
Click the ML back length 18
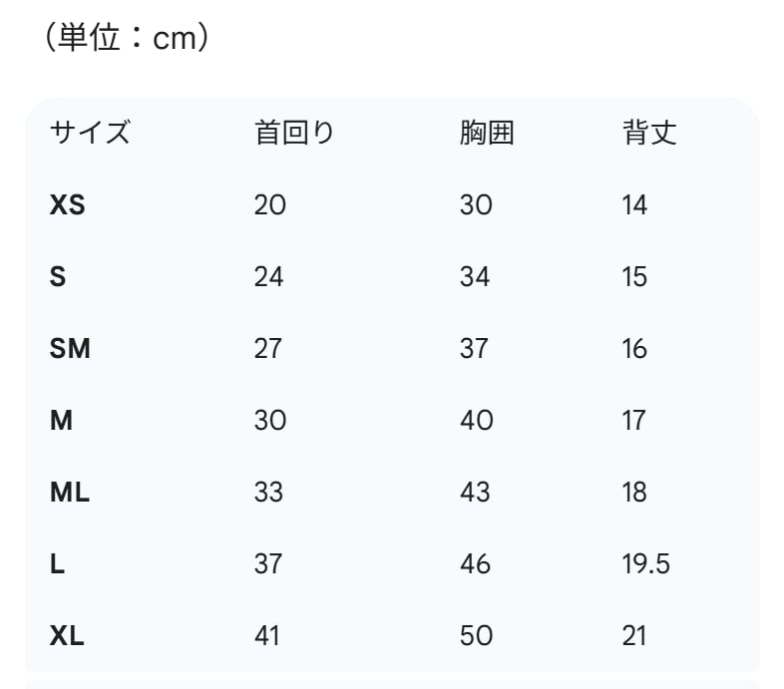click(634, 493)
